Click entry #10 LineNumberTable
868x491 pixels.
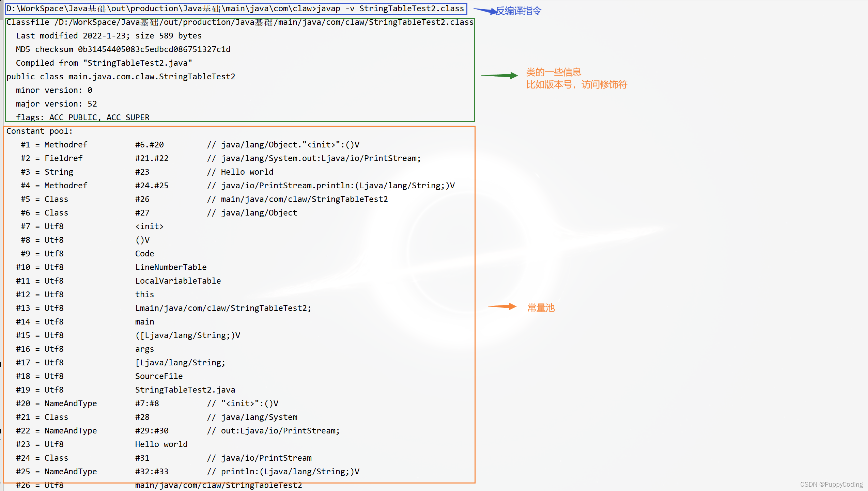[x=171, y=267]
